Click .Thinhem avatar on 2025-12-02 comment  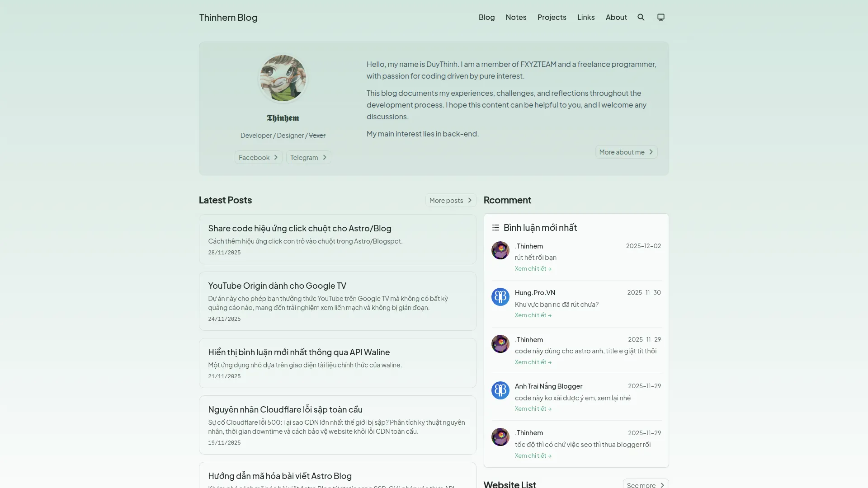pyautogui.click(x=500, y=250)
